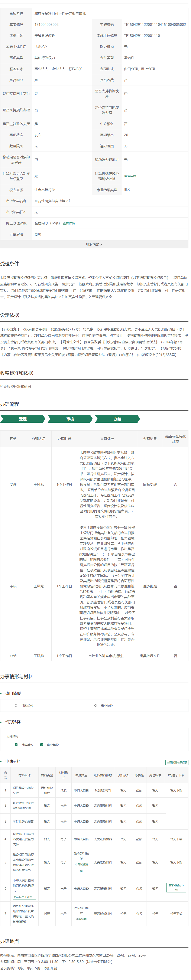Click 暂无下载 in 项目社会稳定风险评估 row
Image resolution: width=191 pixels, height=980 pixels.
pyautogui.click(x=176, y=914)
